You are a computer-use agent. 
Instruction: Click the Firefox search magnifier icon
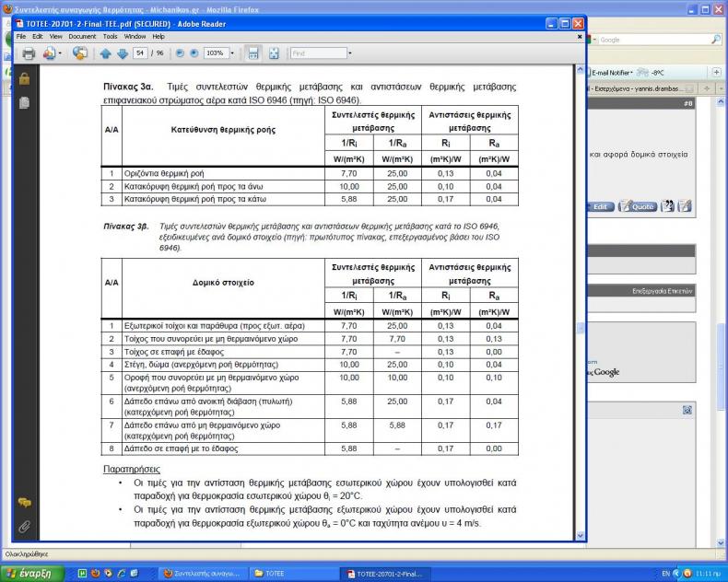coord(716,40)
